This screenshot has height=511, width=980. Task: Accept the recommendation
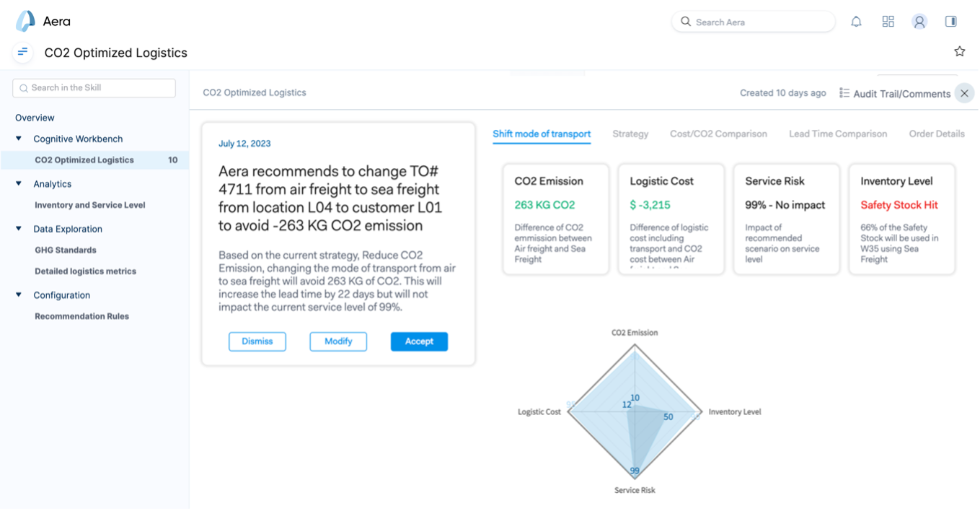click(419, 341)
